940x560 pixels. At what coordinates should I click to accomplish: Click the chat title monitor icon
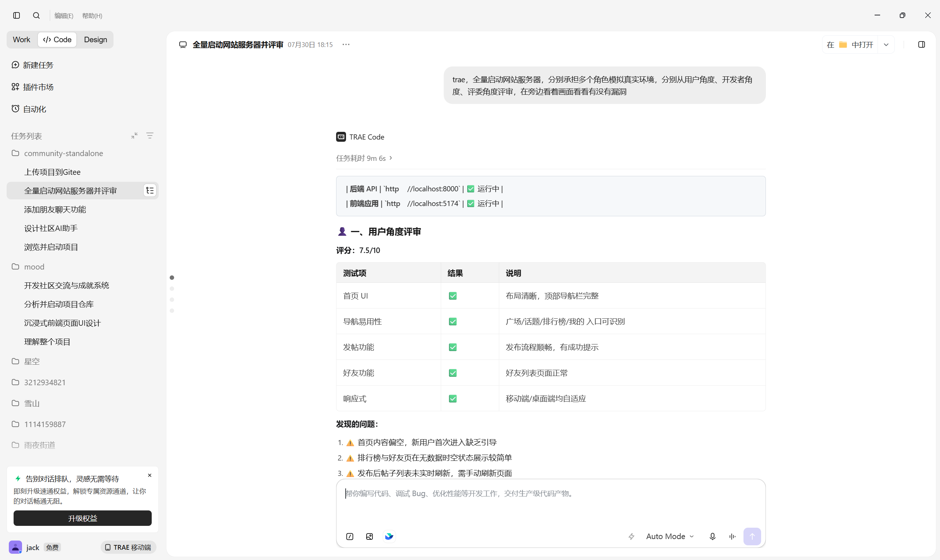tap(183, 45)
